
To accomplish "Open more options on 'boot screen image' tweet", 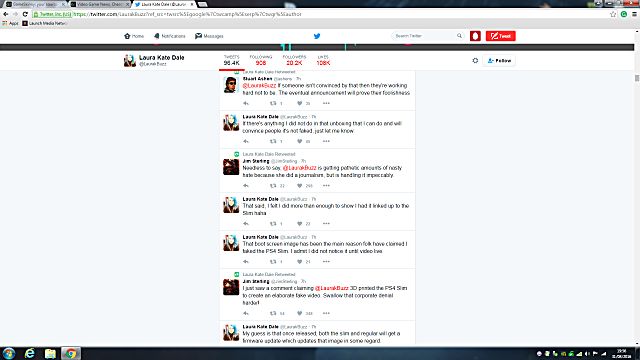I will (x=326, y=262).
